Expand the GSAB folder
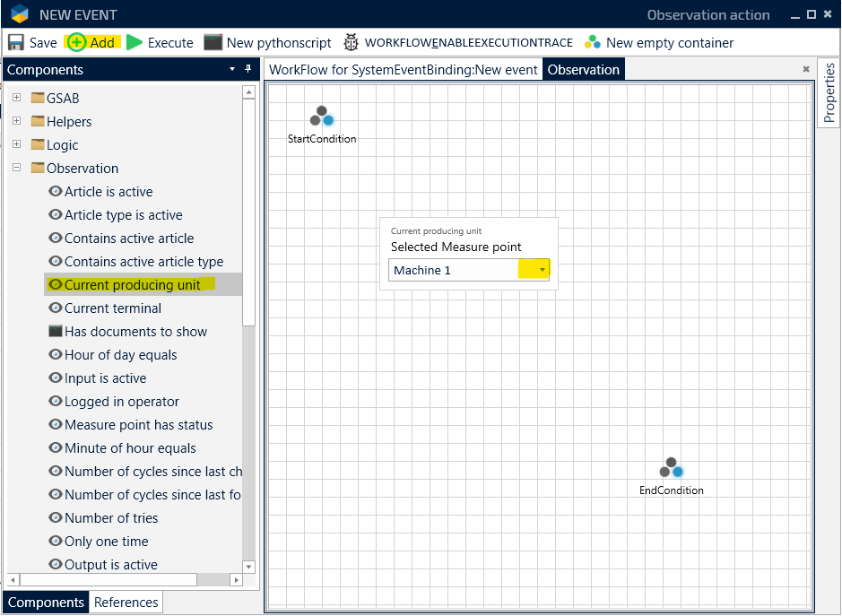The width and height of the screenshot is (842, 616). [x=16, y=98]
